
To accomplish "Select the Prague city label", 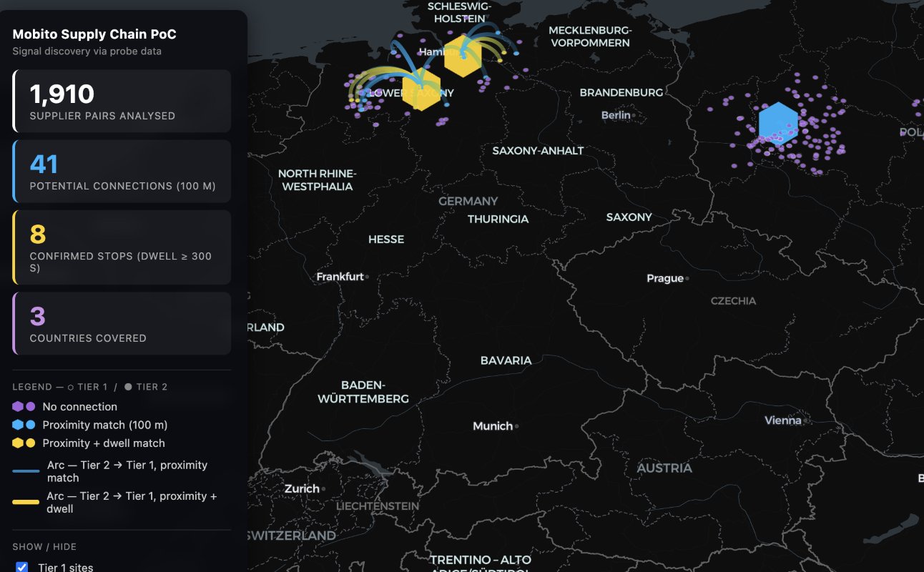I will (665, 278).
